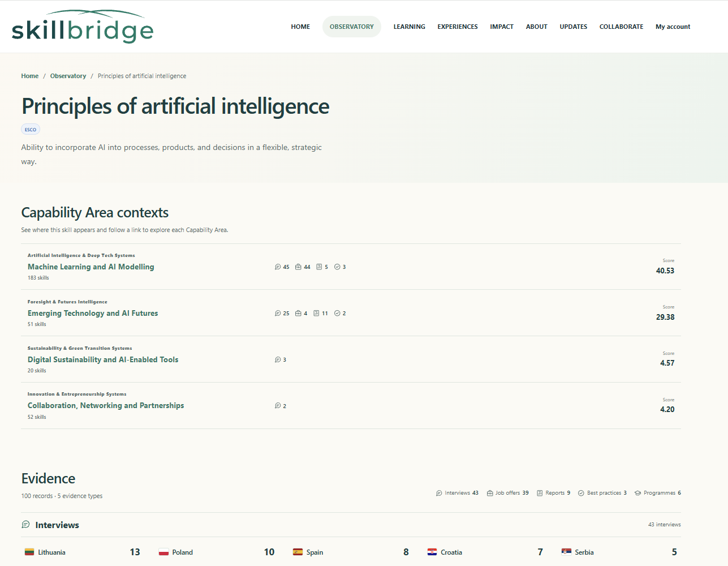
Task: Go to the COLLABORATE nav item
Action: point(621,27)
